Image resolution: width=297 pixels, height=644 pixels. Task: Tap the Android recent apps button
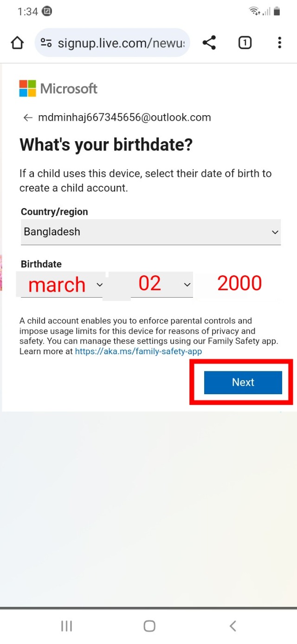(66, 625)
